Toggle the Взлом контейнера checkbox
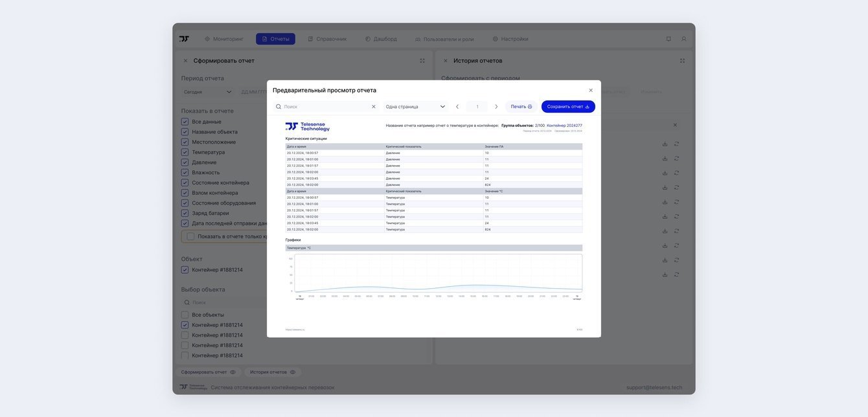This screenshot has width=868, height=417. [x=185, y=193]
